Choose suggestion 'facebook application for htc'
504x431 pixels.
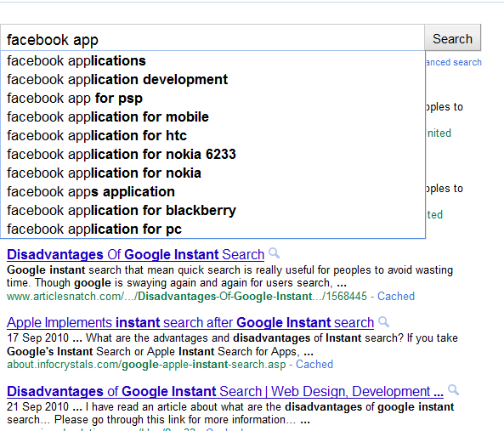[x=212, y=135]
